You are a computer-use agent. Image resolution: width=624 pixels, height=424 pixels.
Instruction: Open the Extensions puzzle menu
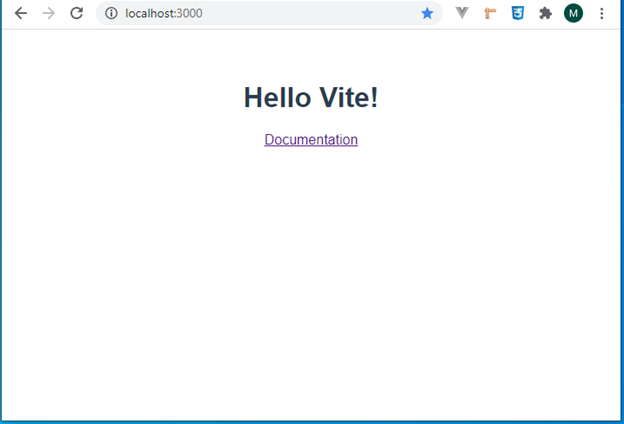tap(545, 13)
